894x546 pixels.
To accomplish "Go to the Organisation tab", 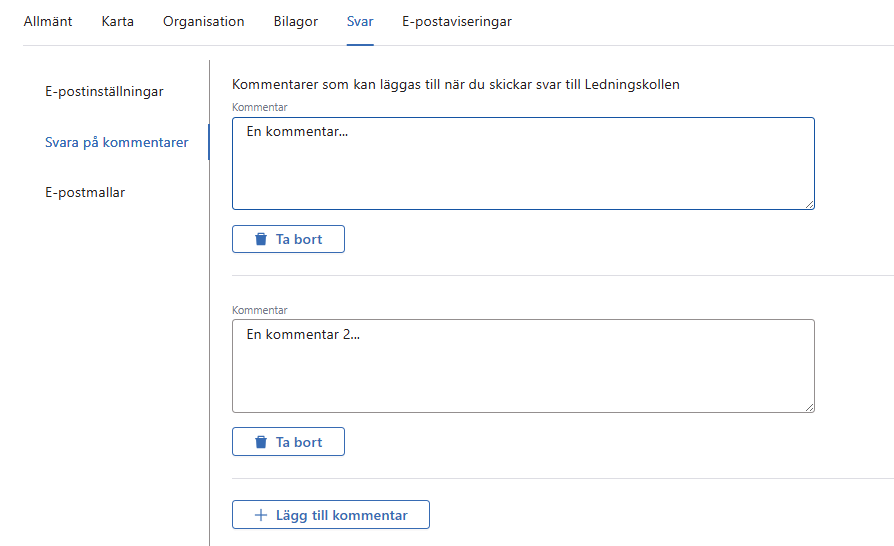I will 204,22.
